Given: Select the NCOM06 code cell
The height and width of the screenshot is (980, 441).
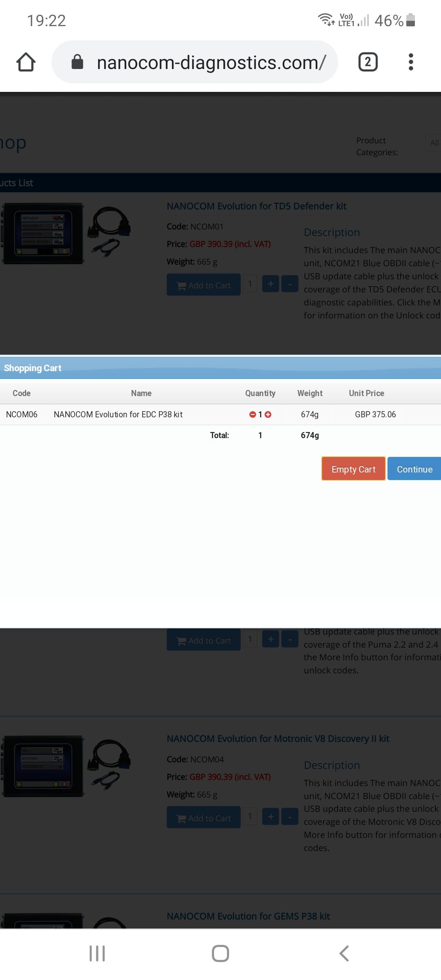Looking at the screenshot, I should click(x=22, y=414).
